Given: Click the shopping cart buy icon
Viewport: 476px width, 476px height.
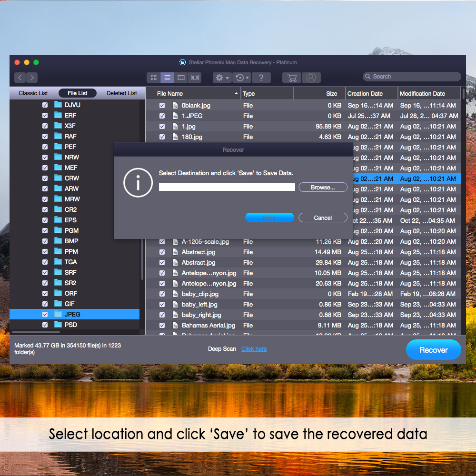Looking at the screenshot, I should 292,78.
